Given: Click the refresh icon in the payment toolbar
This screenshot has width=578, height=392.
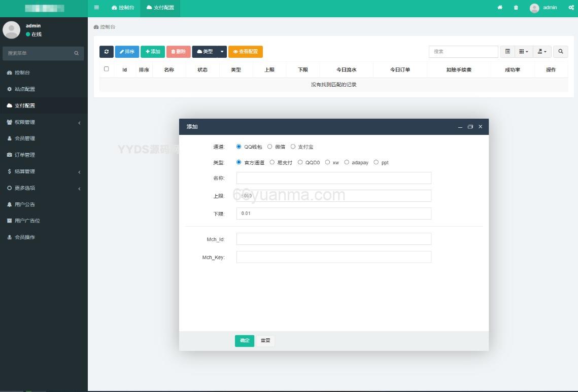Looking at the screenshot, I should (107, 51).
